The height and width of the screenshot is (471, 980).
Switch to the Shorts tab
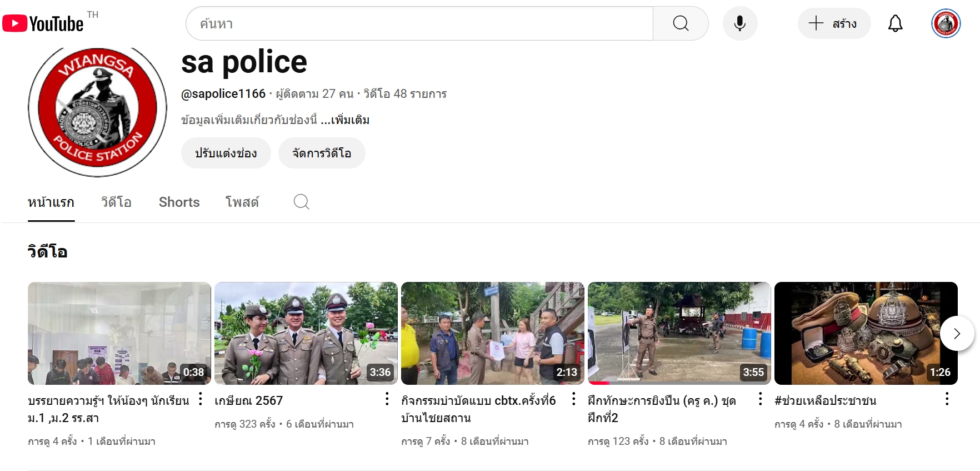(179, 202)
